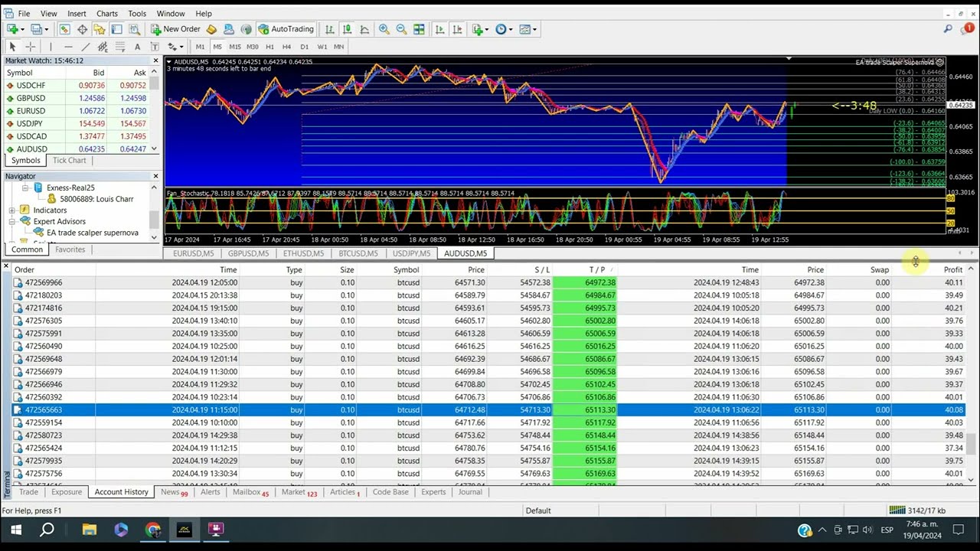Open the Templates dropdown in toolbar
Screen dimensions: 980x551
click(528, 29)
